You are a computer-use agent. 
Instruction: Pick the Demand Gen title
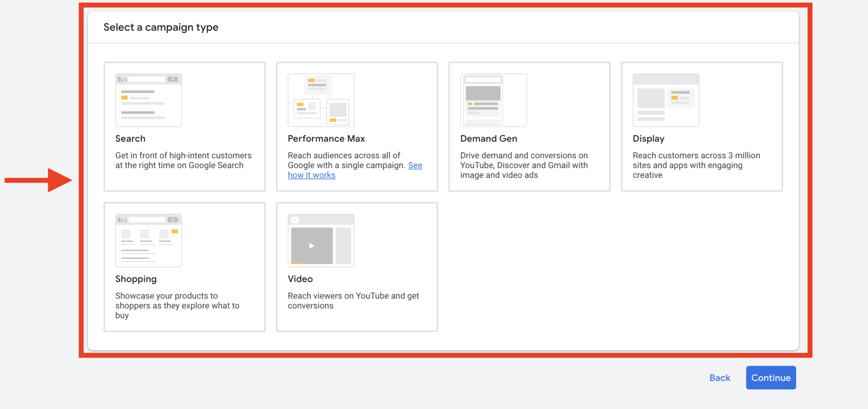click(x=489, y=139)
